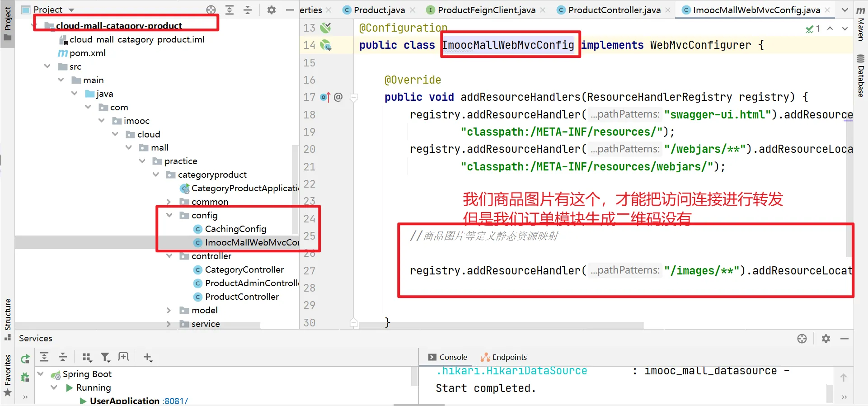Image resolution: width=868 pixels, height=406 pixels.
Task: Open the Project view dropdown
Action: click(x=71, y=10)
